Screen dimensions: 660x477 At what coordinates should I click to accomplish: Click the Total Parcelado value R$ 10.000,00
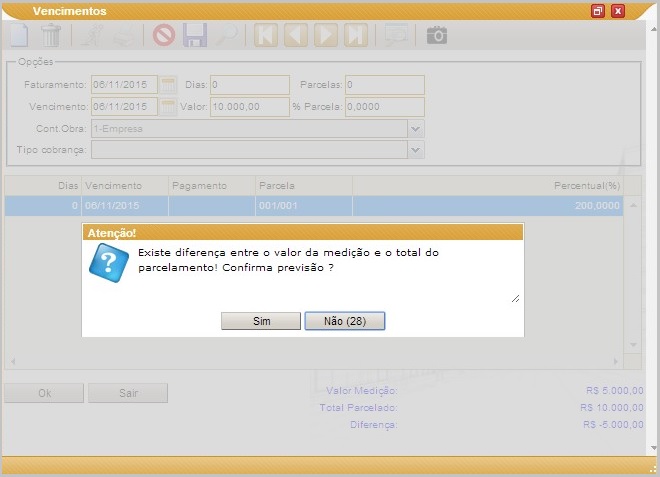click(x=612, y=408)
